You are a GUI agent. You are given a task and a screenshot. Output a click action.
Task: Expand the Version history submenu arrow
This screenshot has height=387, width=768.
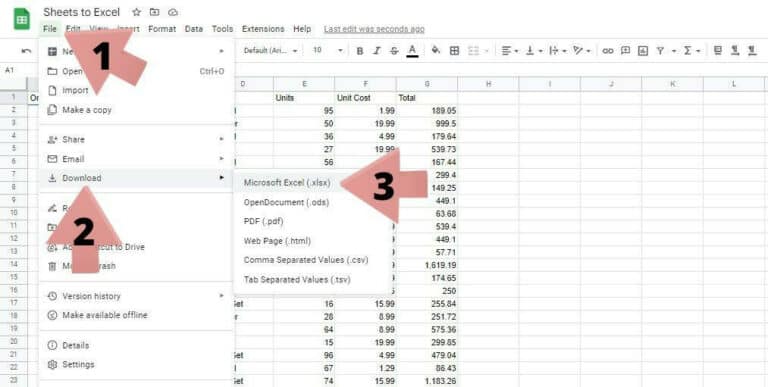(221, 295)
